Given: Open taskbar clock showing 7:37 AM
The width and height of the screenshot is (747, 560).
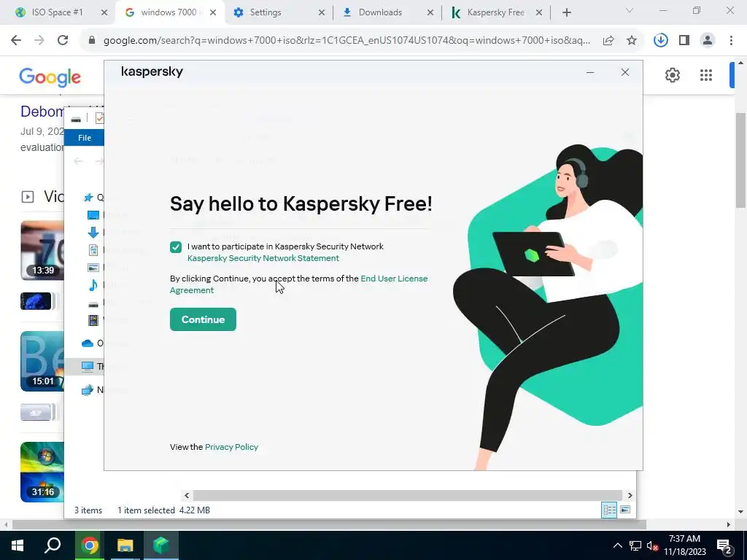Looking at the screenshot, I should pos(684,545).
